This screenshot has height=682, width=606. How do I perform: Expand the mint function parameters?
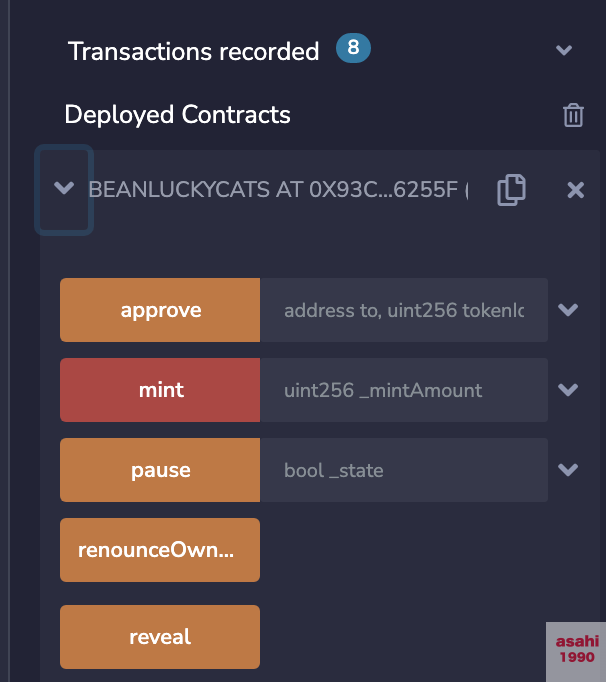(568, 390)
